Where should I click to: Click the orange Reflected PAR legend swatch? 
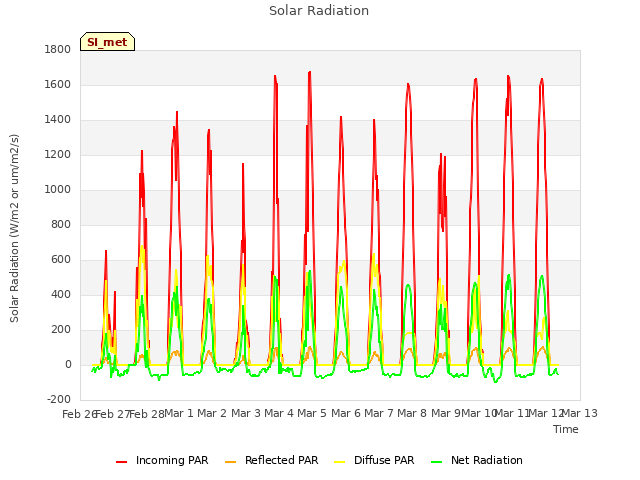pyautogui.click(x=231, y=462)
